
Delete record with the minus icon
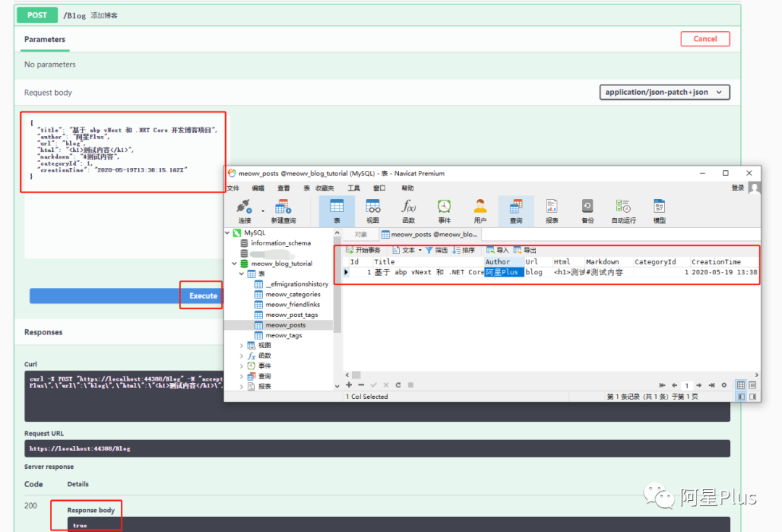[361, 385]
